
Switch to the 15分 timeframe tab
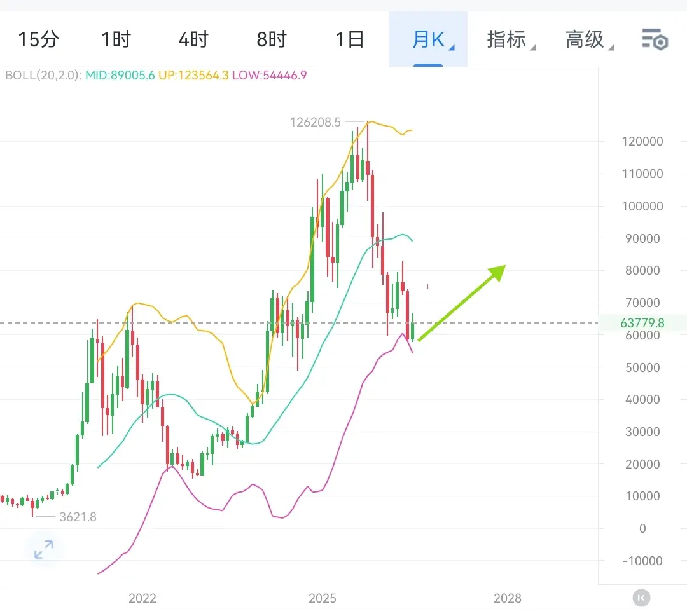coord(39,39)
